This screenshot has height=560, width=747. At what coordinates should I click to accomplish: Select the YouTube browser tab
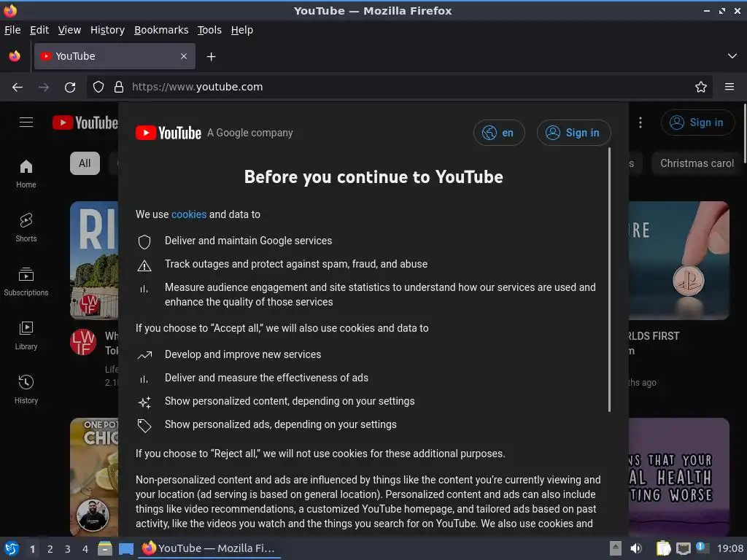pyautogui.click(x=115, y=56)
